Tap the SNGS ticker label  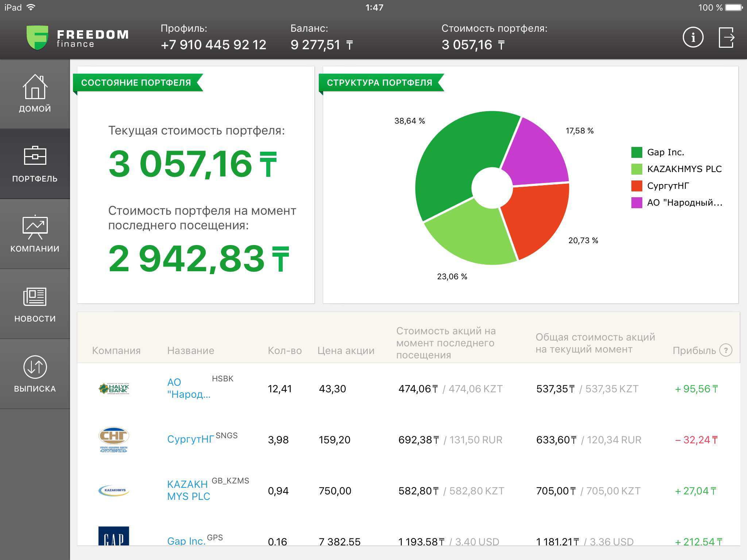pos(227,436)
